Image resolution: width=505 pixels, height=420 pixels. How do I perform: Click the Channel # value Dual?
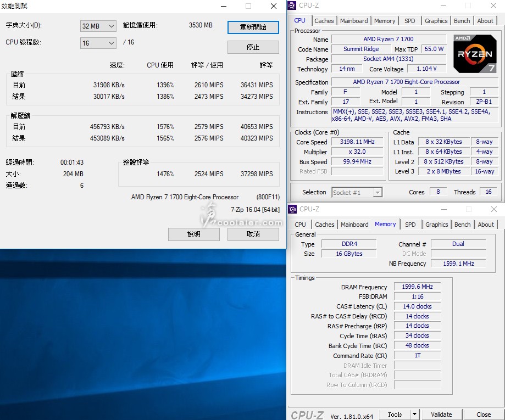click(458, 244)
